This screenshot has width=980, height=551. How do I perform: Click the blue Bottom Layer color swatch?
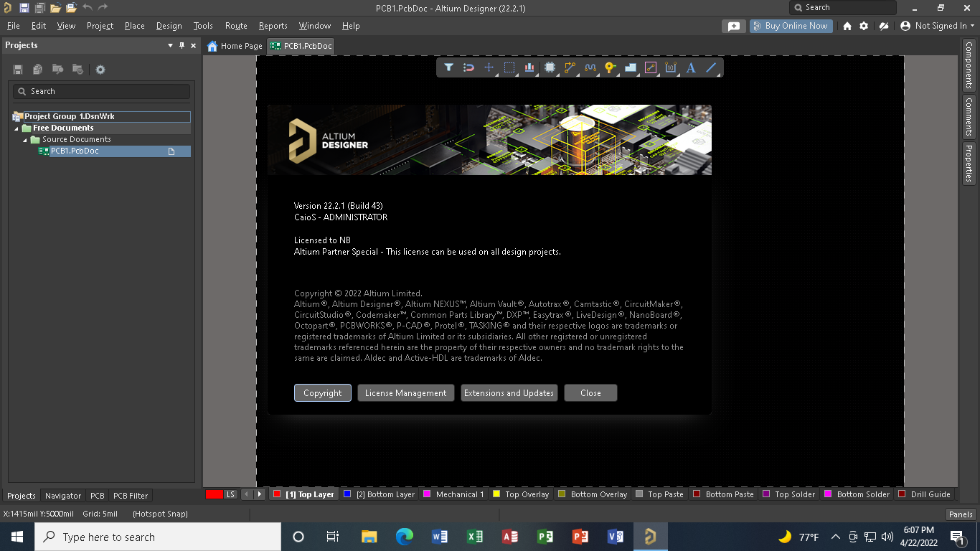click(347, 494)
